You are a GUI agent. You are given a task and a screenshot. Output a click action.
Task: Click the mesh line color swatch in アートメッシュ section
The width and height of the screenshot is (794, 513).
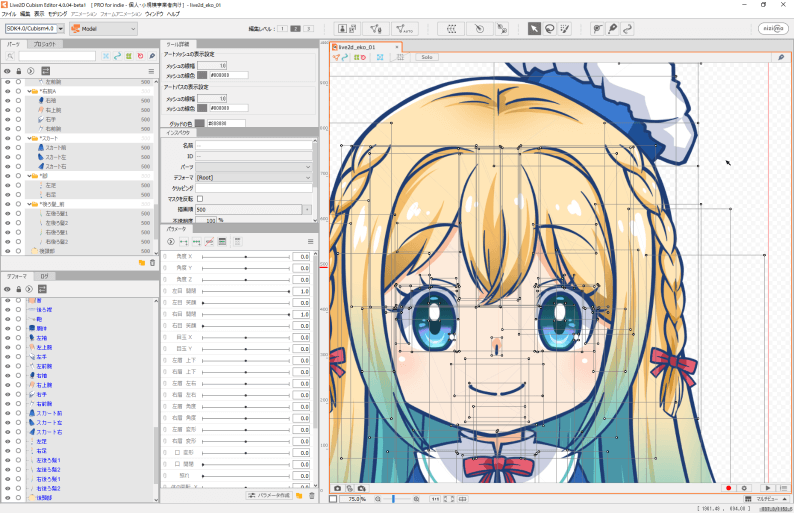202,75
